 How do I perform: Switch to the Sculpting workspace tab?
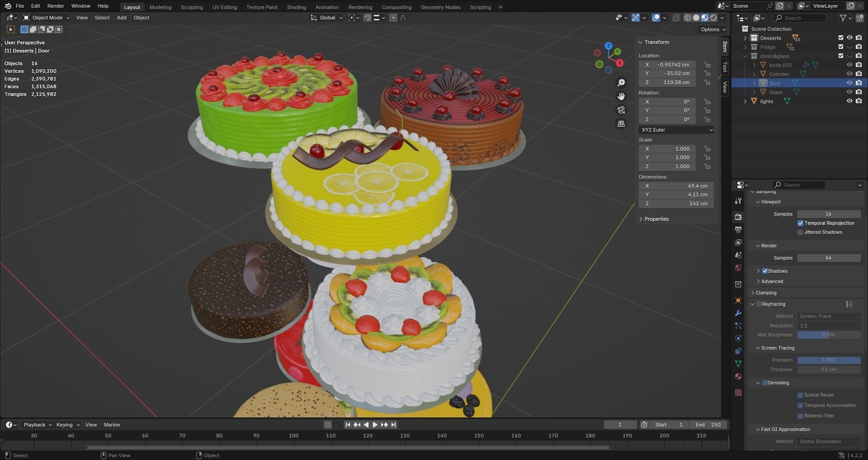192,7
